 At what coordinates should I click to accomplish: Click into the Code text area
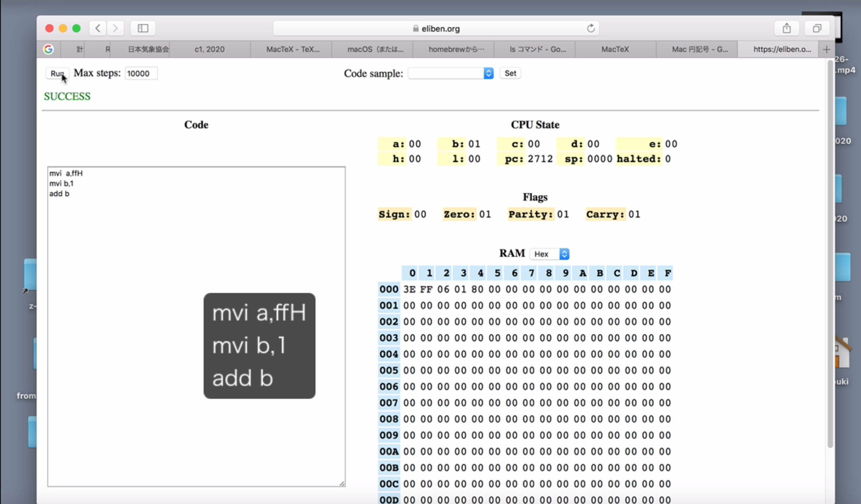(x=196, y=326)
